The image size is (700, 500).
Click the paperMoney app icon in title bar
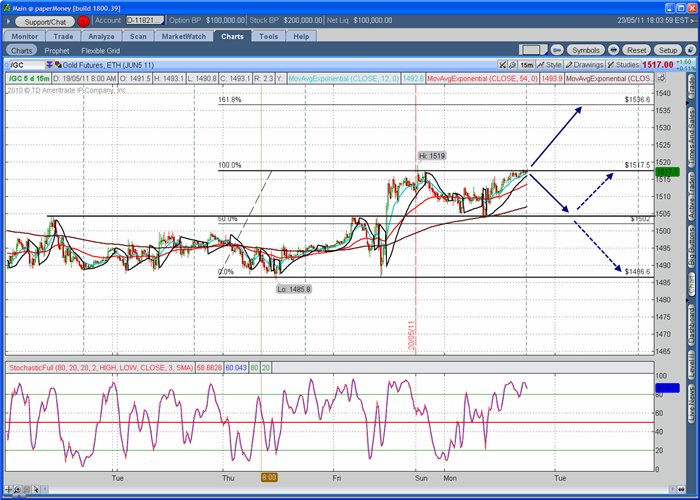(7, 8)
